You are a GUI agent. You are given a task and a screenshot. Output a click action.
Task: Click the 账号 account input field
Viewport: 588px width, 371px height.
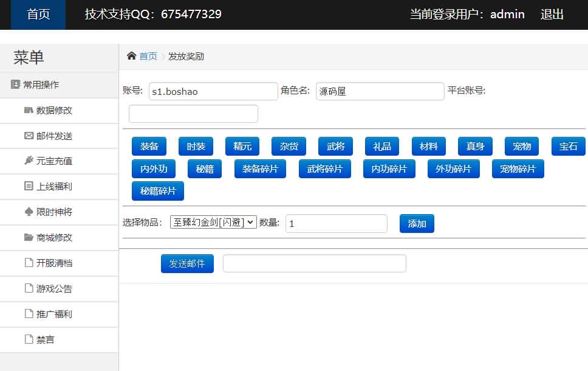tap(213, 91)
